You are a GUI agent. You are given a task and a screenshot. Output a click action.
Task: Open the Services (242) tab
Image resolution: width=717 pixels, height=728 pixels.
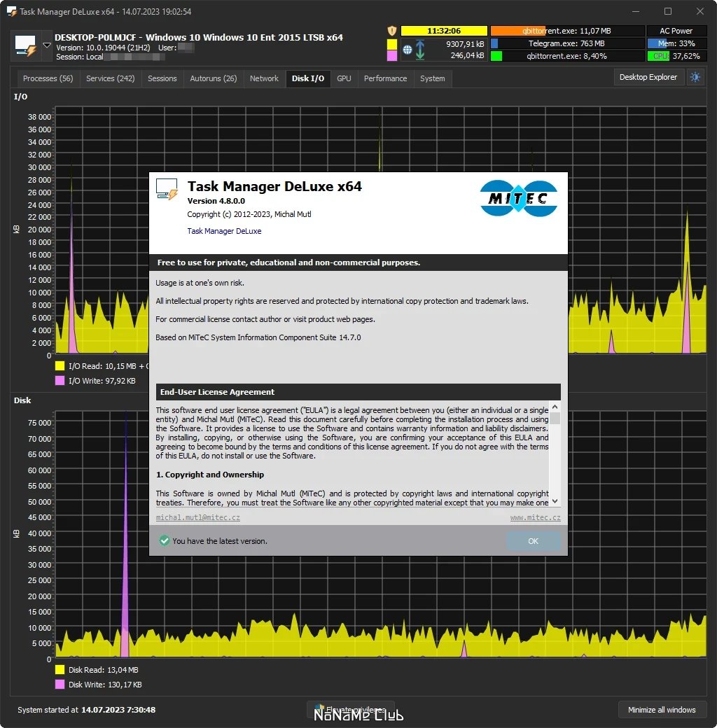pos(111,78)
